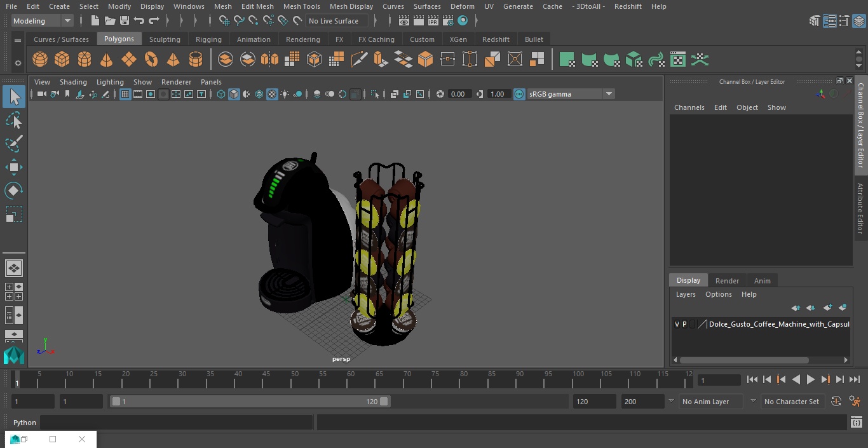This screenshot has height=448, width=868.
Task: Switch to the Anim layer tab
Action: (x=762, y=281)
